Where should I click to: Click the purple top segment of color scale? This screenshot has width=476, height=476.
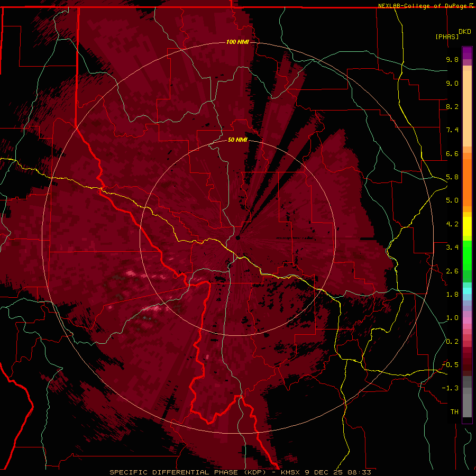point(467,53)
